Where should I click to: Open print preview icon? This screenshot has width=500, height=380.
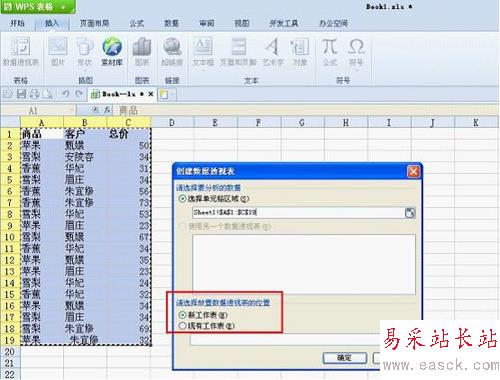click(48, 94)
